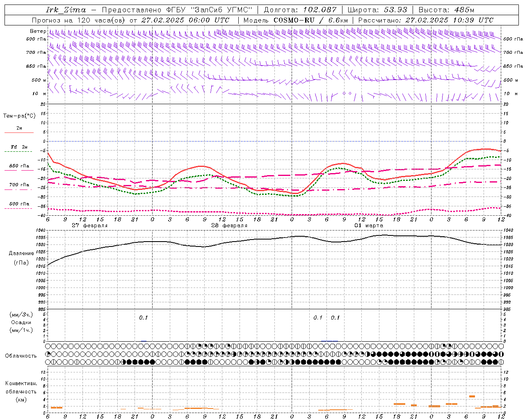Select the longitude value 102.087

tap(320, 10)
